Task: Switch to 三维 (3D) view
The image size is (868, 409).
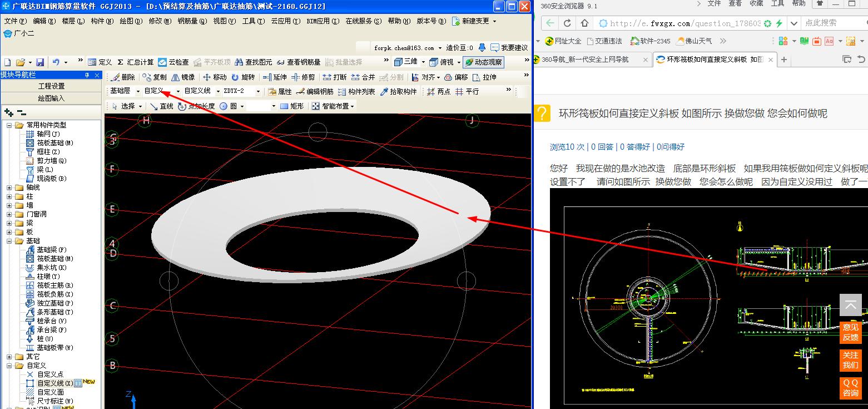Action: coord(406,62)
